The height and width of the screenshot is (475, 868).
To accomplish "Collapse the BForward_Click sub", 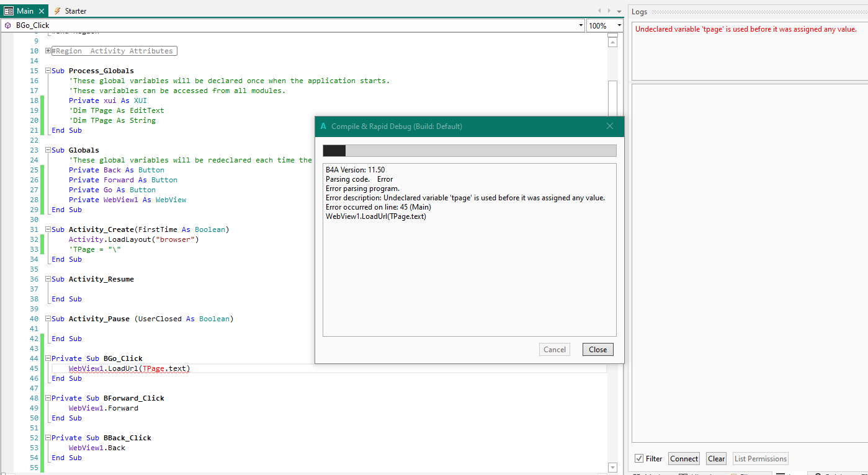I will [x=48, y=398].
